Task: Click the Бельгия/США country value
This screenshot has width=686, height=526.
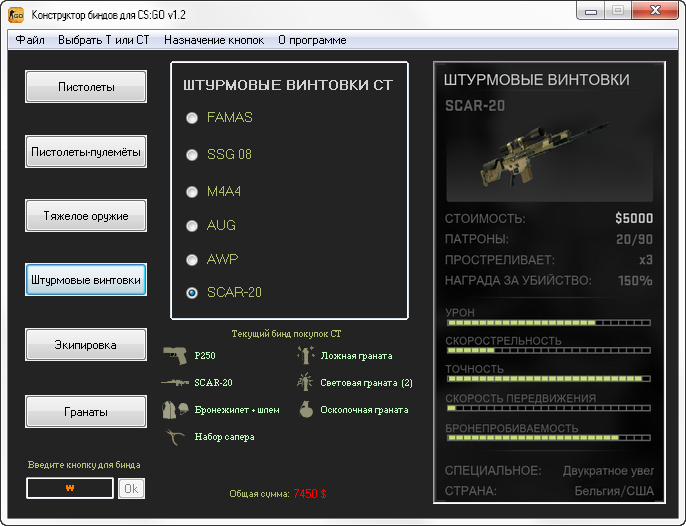Action: [x=614, y=491]
